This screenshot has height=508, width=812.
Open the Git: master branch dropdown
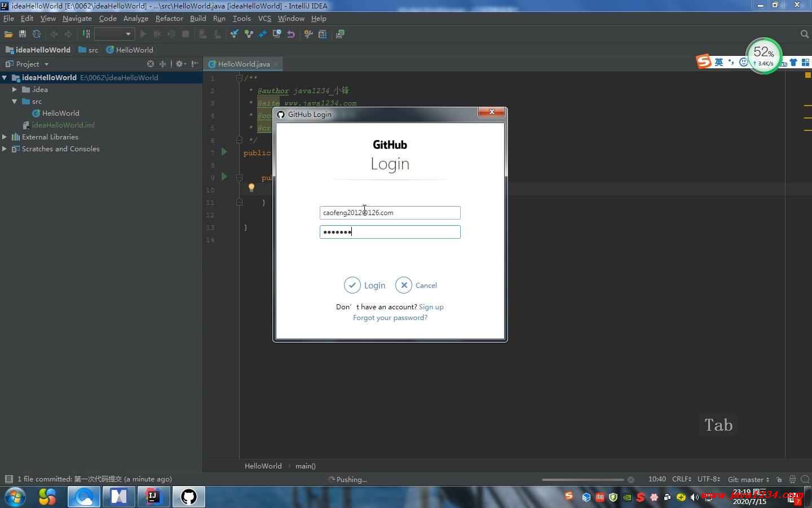[748, 479]
